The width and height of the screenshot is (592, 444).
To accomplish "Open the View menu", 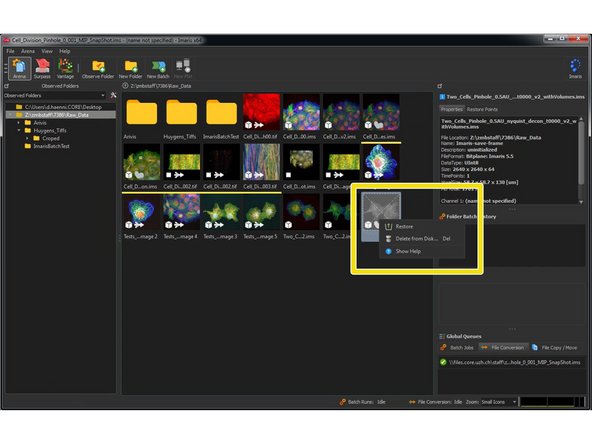I will 47,51.
